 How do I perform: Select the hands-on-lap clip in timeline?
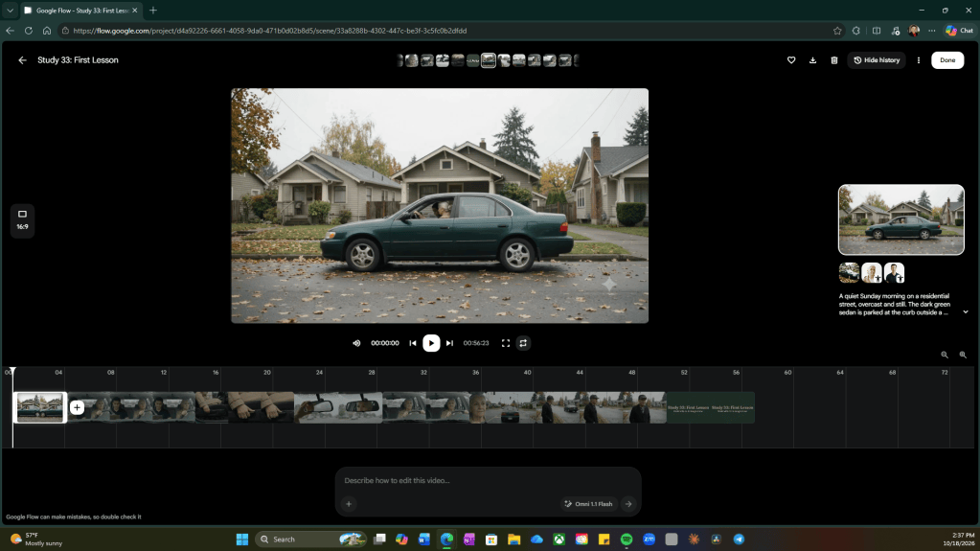click(x=244, y=407)
